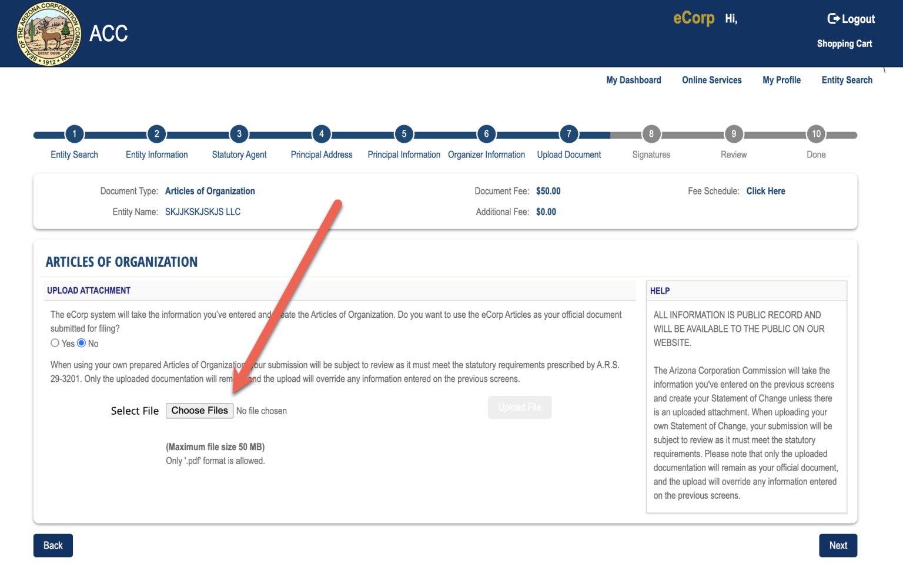Click the eCorp label
The image size is (903, 588).
point(694,19)
